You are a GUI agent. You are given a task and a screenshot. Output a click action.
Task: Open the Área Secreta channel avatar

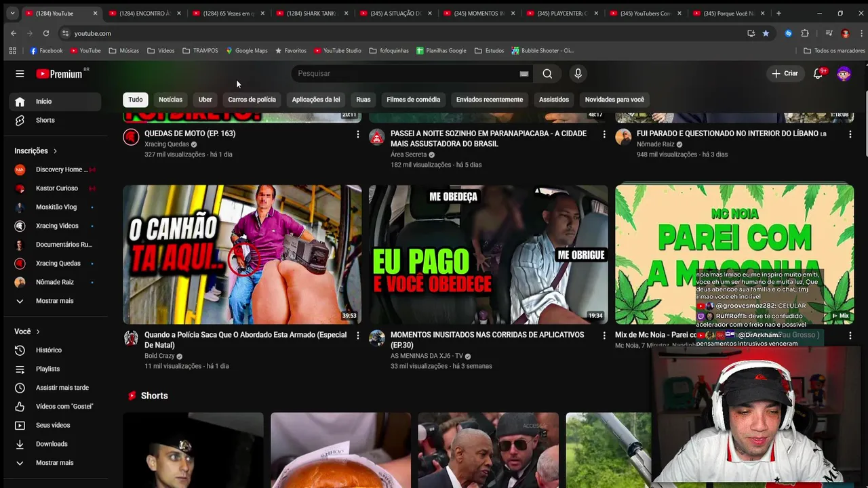377,137
